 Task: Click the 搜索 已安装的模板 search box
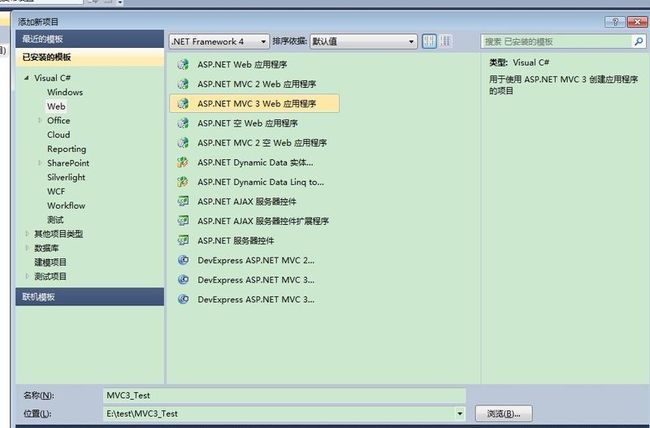tap(556, 41)
